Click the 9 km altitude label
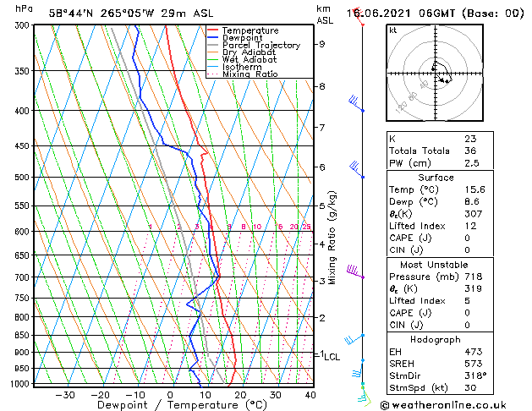 [x=322, y=44]
